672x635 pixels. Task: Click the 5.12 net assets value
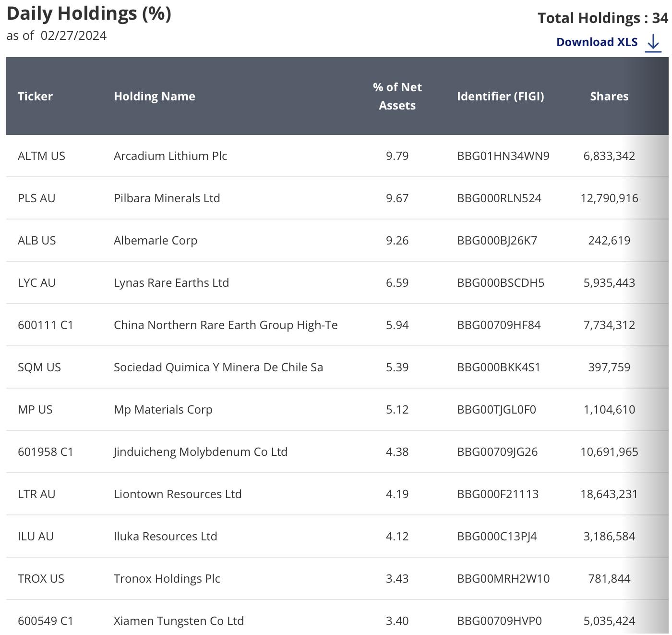397,409
